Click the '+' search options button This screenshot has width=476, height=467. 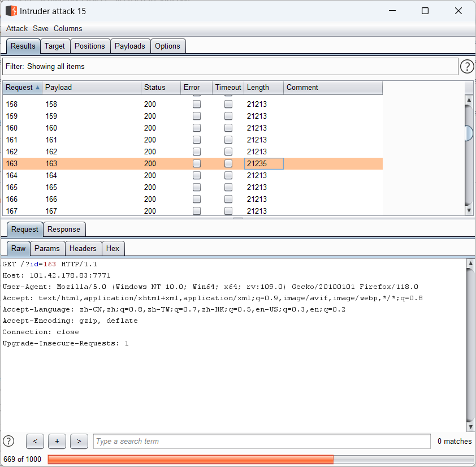click(57, 441)
